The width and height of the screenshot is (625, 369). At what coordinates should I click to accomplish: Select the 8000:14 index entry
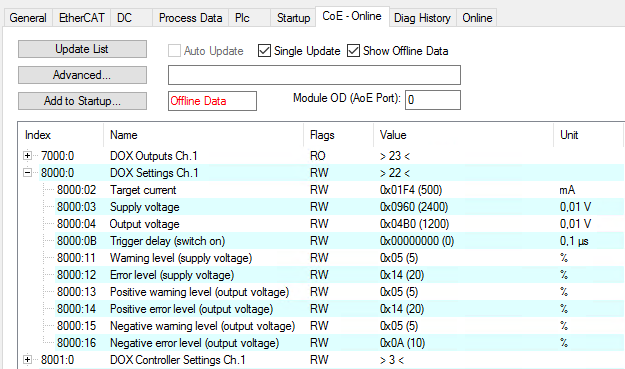click(77, 309)
